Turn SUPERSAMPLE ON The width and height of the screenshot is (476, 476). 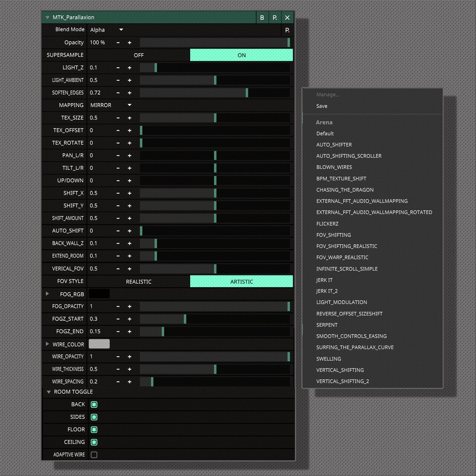point(241,55)
